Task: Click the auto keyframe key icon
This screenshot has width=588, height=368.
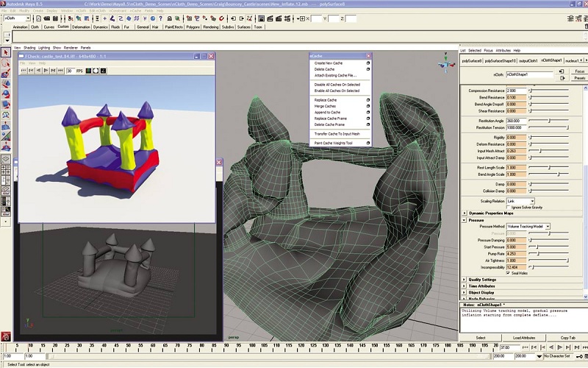Action: [581, 355]
